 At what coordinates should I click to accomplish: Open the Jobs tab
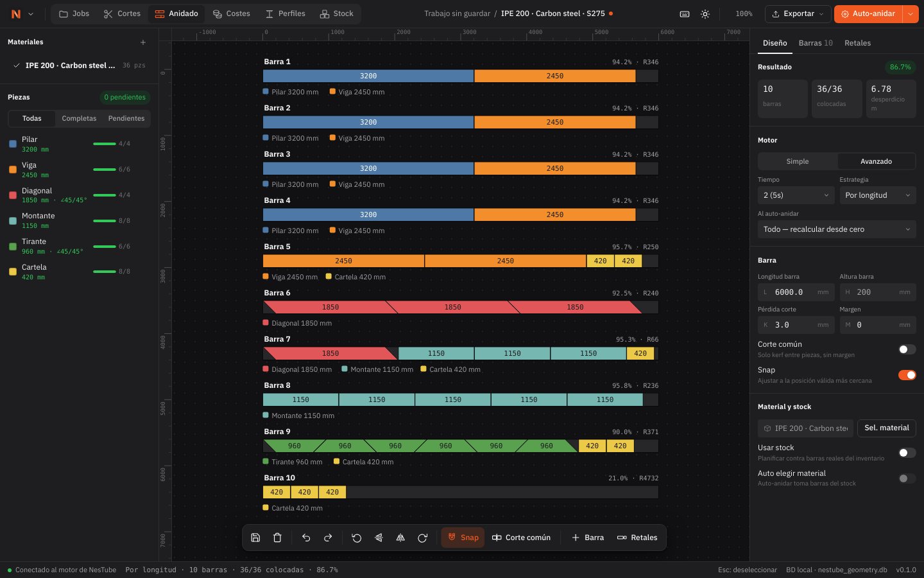coord(74,13)
